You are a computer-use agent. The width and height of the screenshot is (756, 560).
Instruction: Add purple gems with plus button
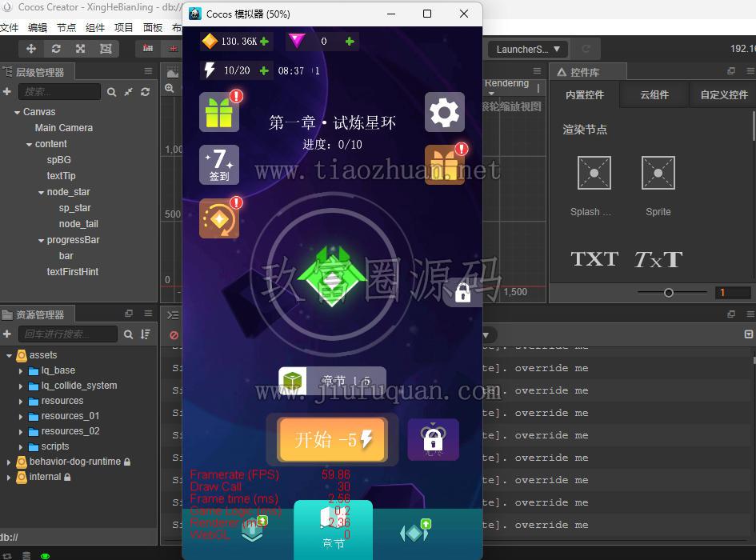[350, 42]
